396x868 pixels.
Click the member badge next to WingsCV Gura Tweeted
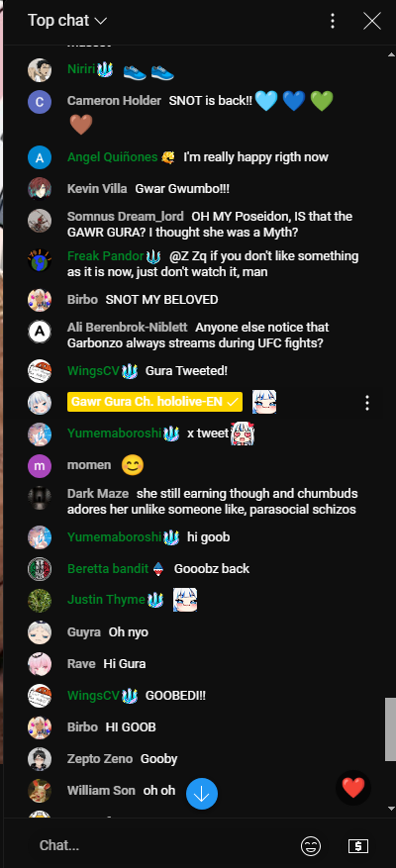pos(129,371)
